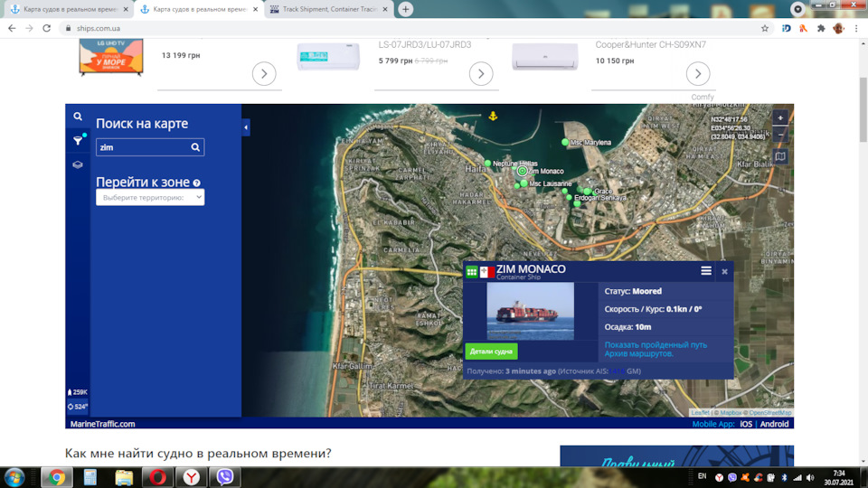The image size is (868, 488).
Task: Show help for 'Перейти к зоне'
Action: 196,183
